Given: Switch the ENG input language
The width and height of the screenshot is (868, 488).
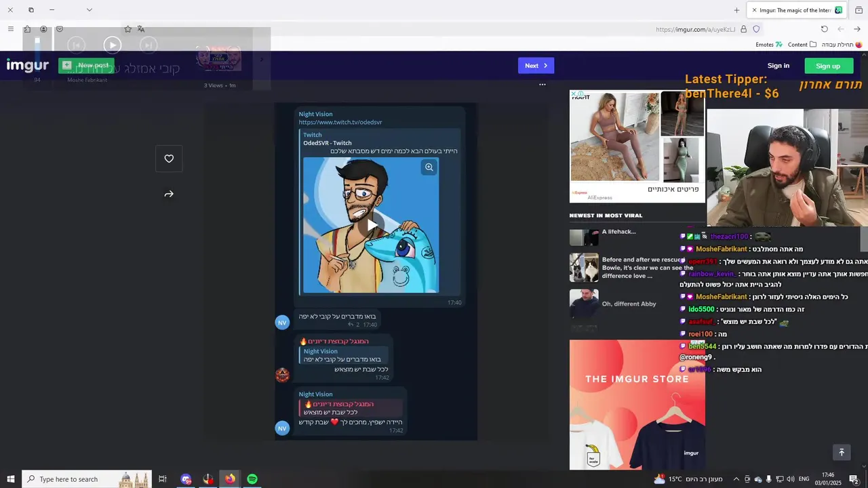Looking at the screenshot, I should [x=804, y=479].
